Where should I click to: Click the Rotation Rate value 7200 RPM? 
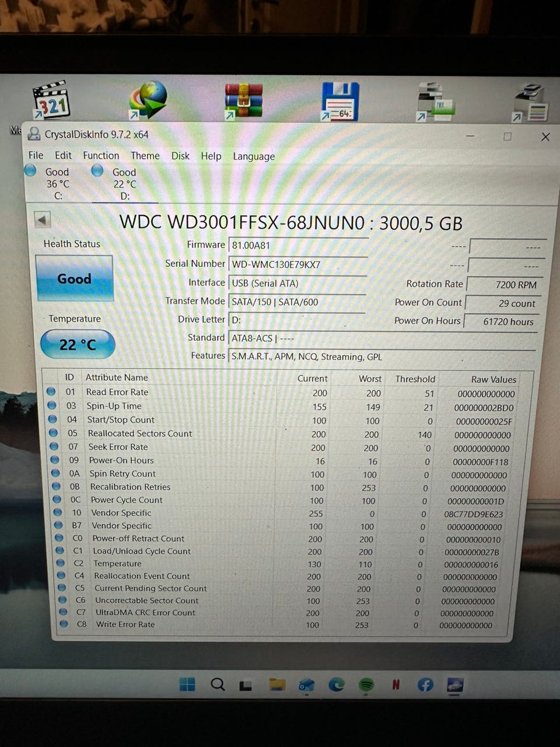[505, 285]
